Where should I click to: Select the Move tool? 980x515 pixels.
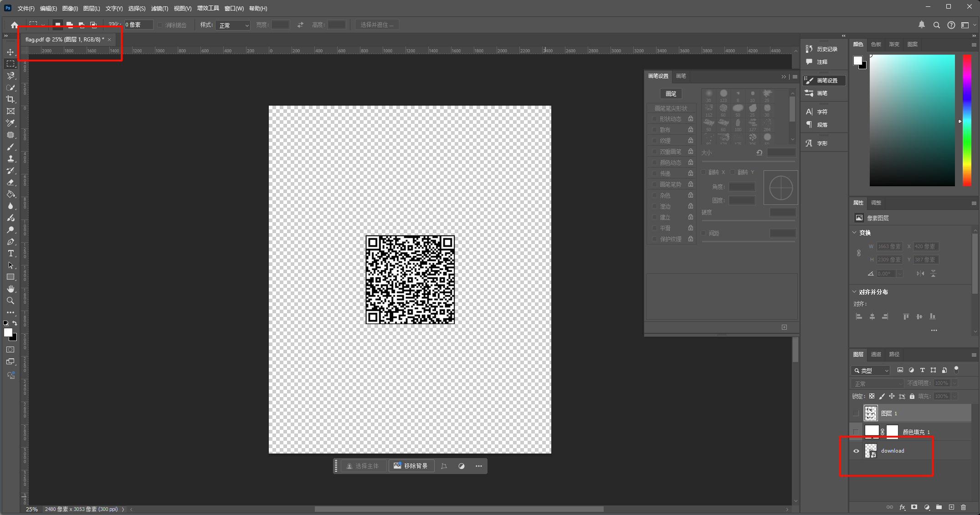10,52
